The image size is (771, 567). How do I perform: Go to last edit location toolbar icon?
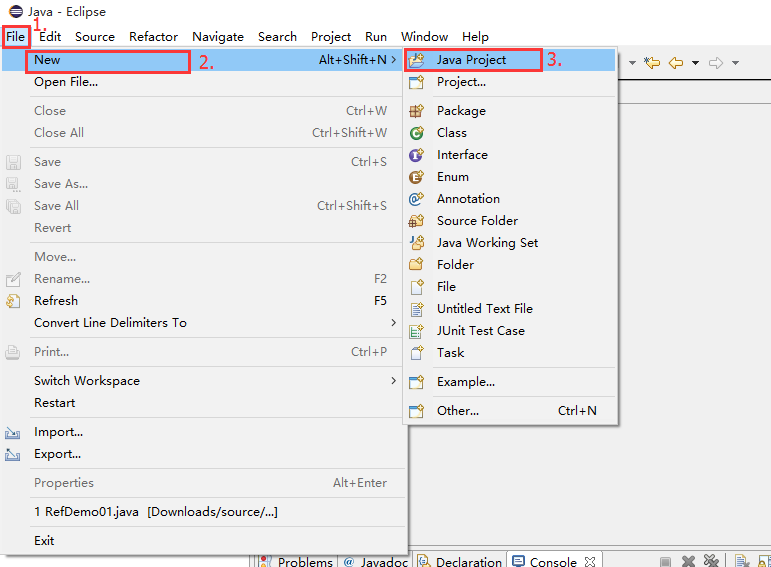(652, 63)
